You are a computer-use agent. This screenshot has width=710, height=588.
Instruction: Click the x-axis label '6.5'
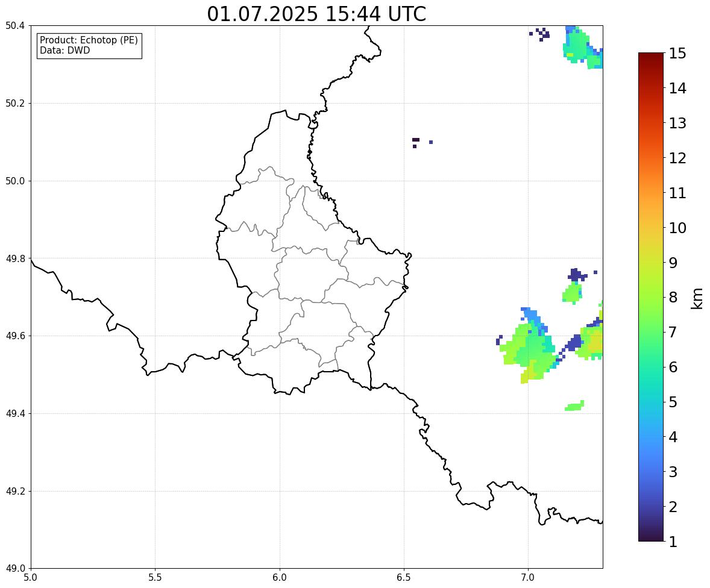click(x=404, y=578)
